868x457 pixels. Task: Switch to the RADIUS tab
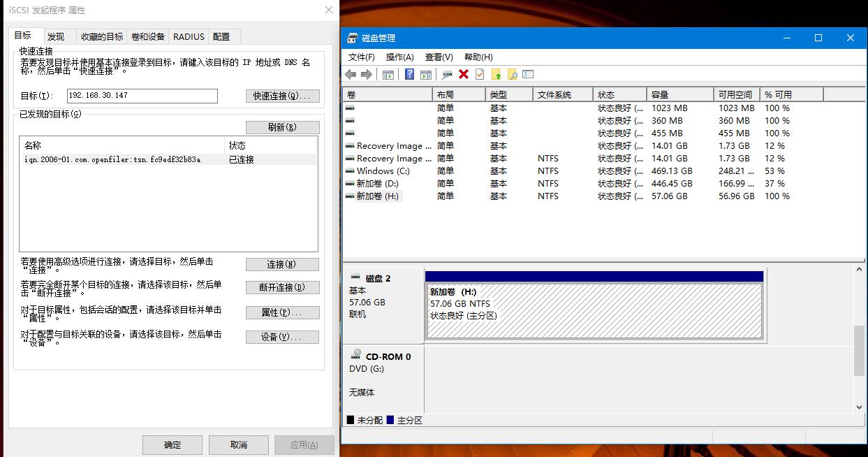[189, 36]
